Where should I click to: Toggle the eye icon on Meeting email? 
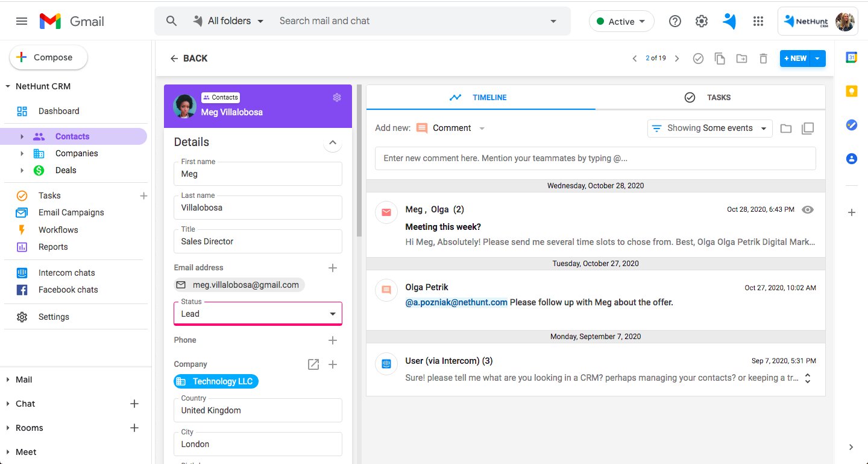point(808,209)
